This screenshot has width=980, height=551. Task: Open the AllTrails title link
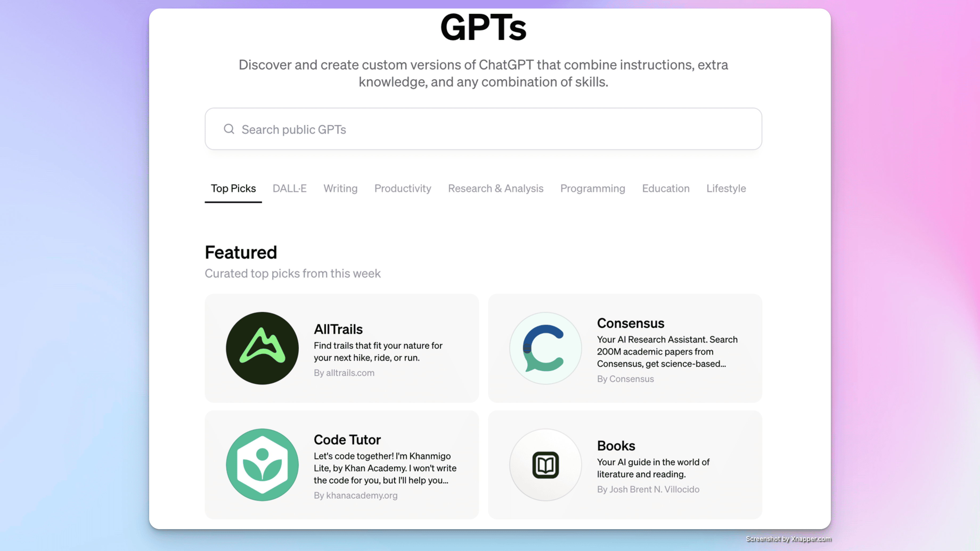[x=338, y=329]
